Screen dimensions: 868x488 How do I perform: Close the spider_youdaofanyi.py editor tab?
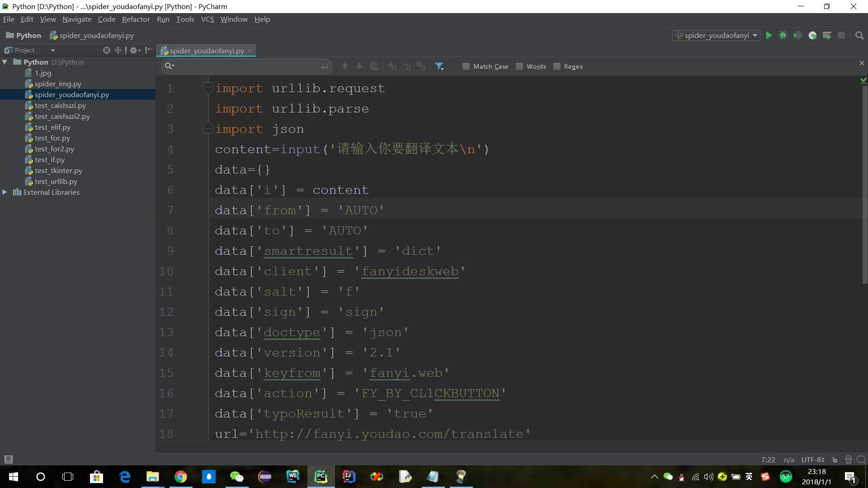click(250, 51)
